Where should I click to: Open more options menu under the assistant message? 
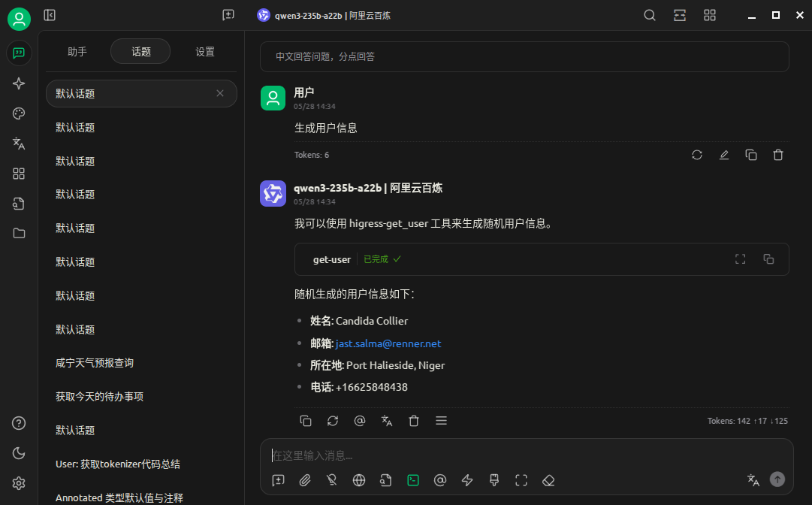click(x=441, y=421)
